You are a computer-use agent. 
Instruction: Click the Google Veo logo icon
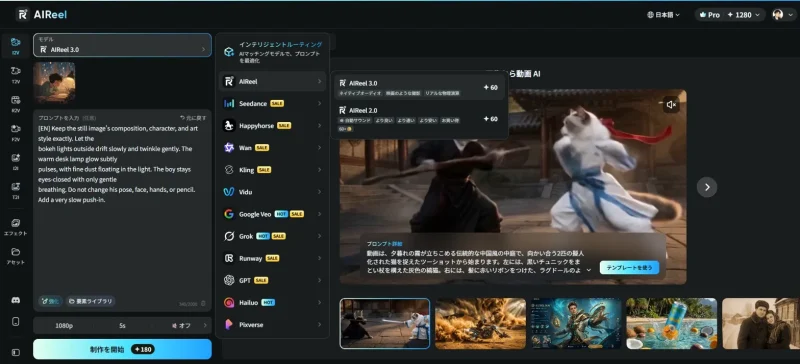(229, 214)
